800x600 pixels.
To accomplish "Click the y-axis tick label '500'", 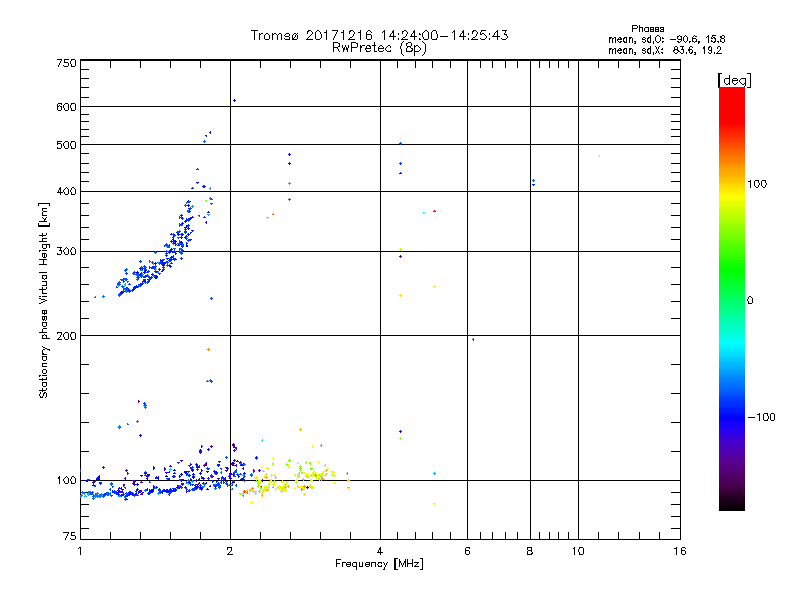I will point(66,145).
